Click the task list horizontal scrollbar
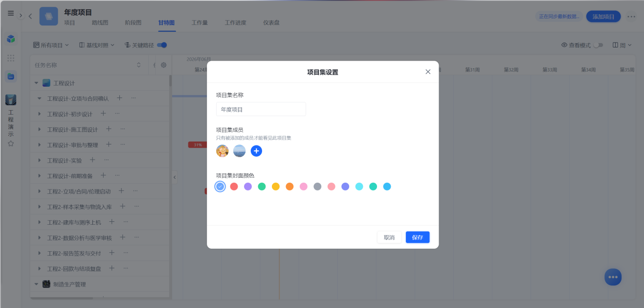 pos(62,298)
